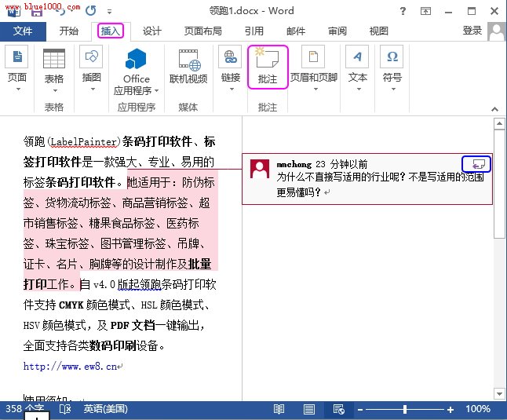Open the 邮件 tab
The width and height of the screenshot is (507, 420).
[296, 31]
